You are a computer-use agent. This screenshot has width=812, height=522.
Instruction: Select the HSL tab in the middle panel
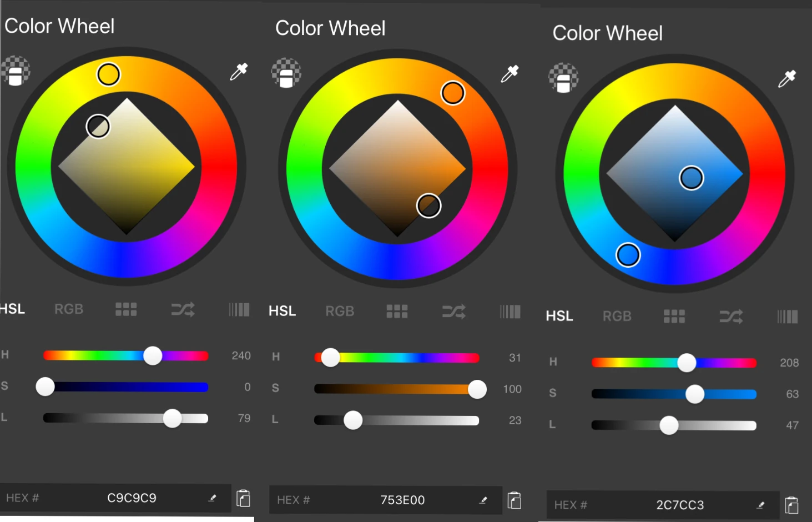click(x=282, y=311)
